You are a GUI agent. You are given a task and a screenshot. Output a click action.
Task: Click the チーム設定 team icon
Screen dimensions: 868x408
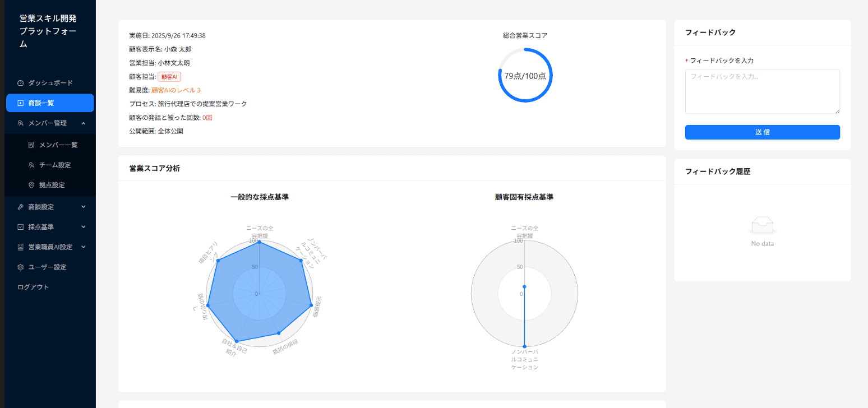point(31,165)
